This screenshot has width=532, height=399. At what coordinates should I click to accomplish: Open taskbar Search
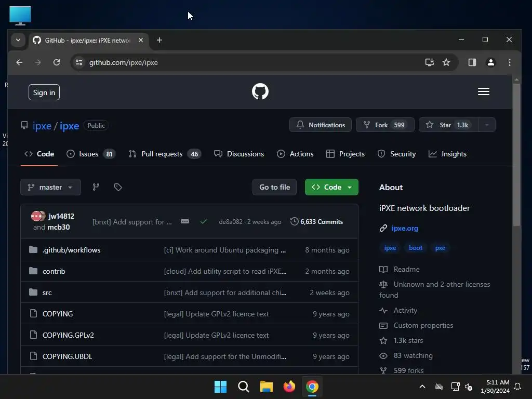pyautogui.click(x=243, y=387)
